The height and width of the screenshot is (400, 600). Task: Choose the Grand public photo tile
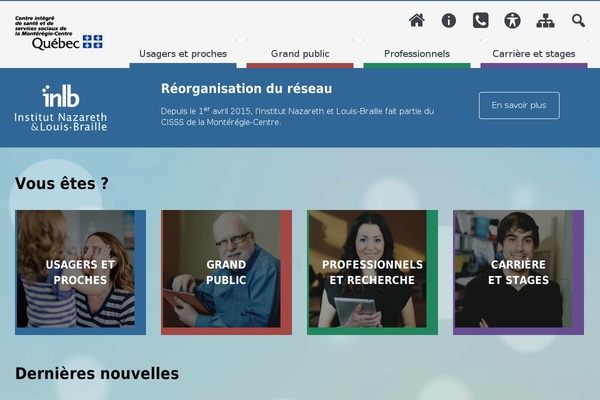(226, 272)
